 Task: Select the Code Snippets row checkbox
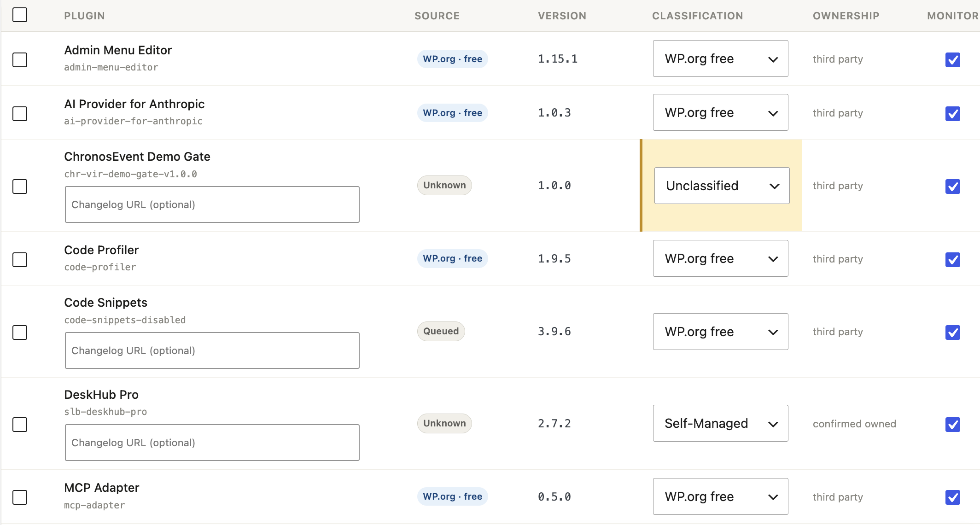click(x=20, y=332)
